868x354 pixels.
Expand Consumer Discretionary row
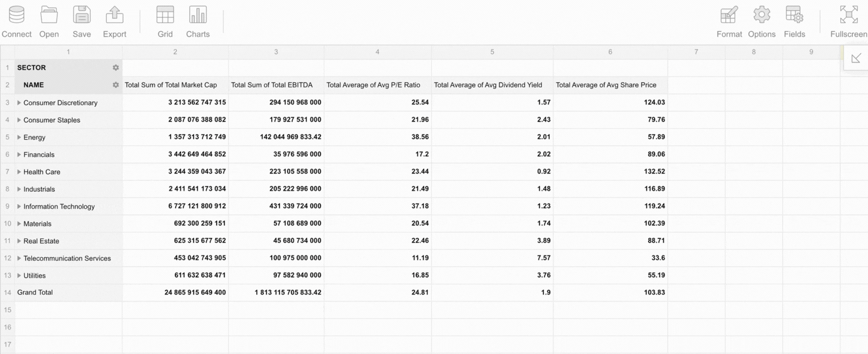pos(19,103)
